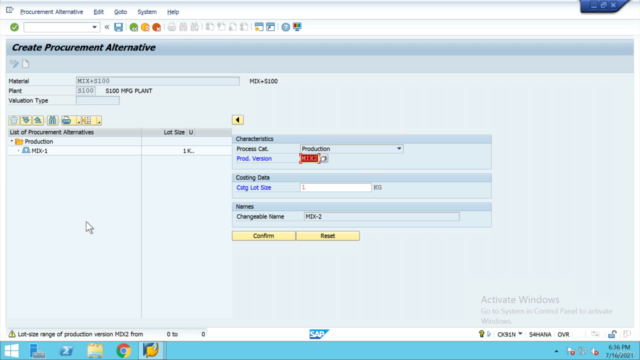The image size is (640, 360).
Task: Click the S4HANA system status entry
Action: [x=540, y=334]
